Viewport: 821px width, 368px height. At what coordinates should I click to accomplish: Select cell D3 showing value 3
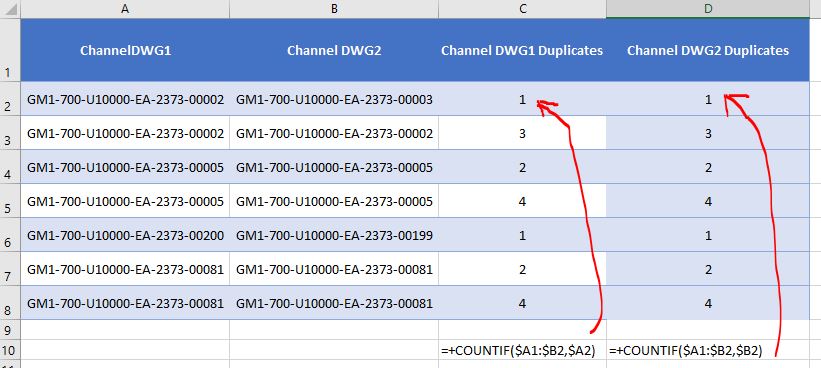tap(708, 133)
